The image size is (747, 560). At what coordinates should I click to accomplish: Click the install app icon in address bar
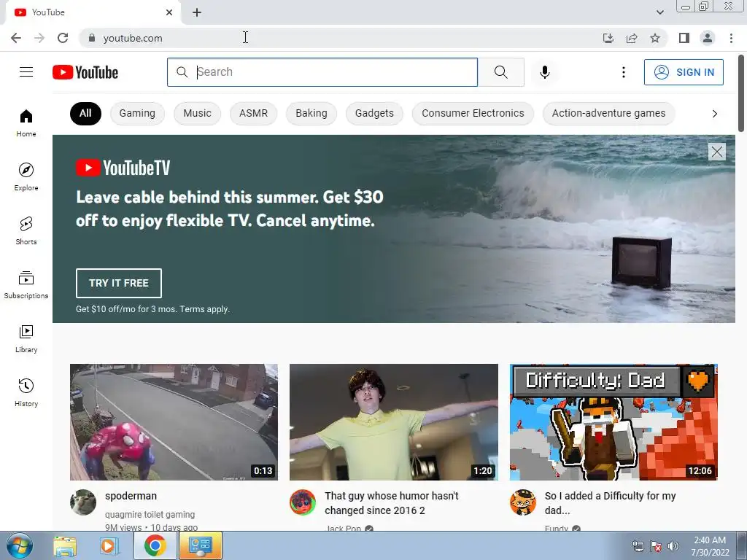(608, 38)
